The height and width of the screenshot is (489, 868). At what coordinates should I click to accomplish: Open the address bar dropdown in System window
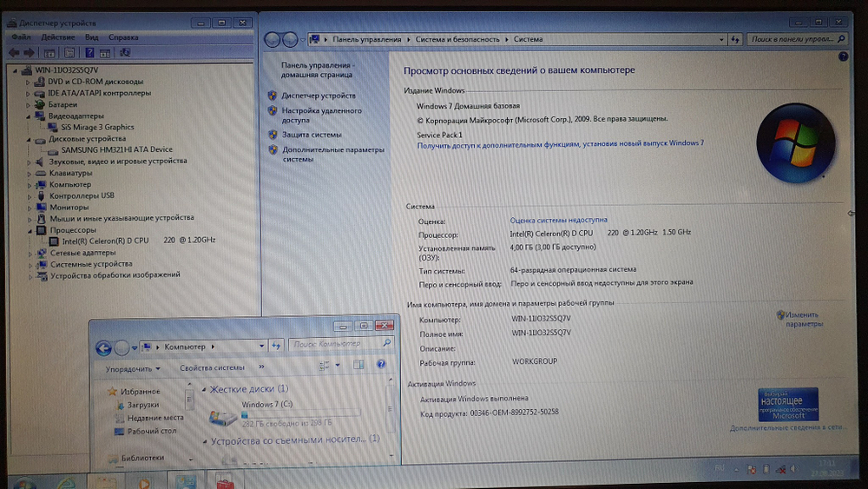(720, 39)
